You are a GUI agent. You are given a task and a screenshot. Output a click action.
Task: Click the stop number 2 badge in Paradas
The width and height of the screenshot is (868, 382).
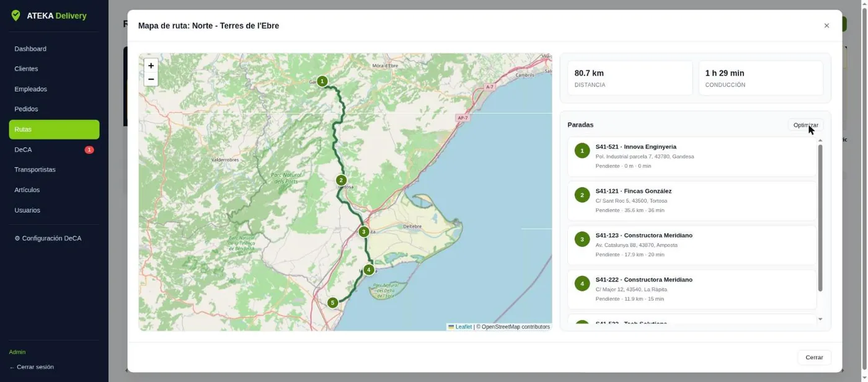(582, 195)
